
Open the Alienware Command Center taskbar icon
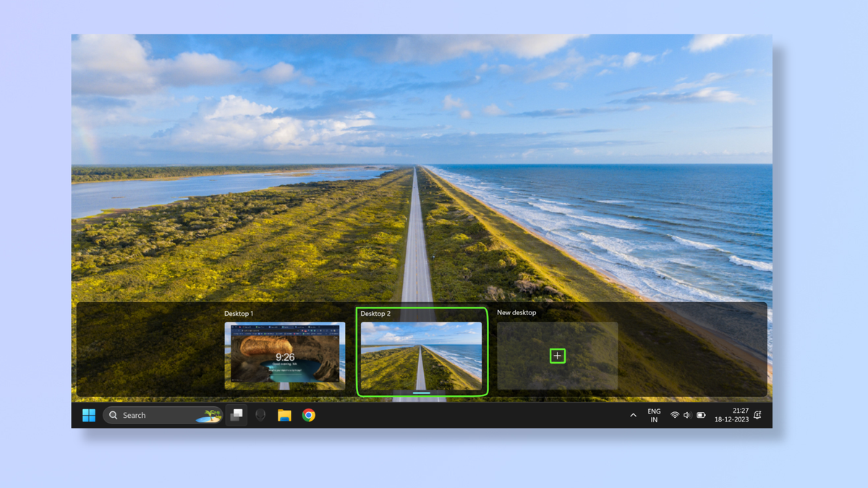click(260, 415)
